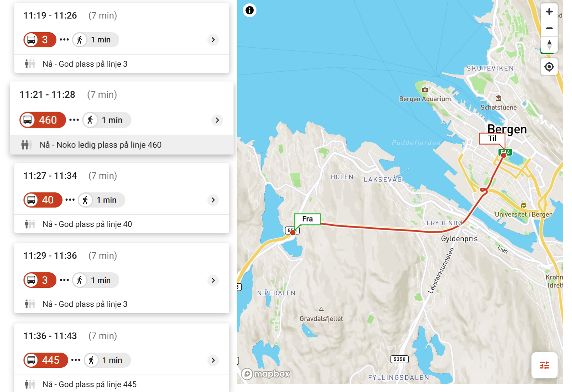The width and height of the screenshot is (572, 392).
Task: Expand the 11:27 - 11:34 trip chevron
Action: point(213,200)
